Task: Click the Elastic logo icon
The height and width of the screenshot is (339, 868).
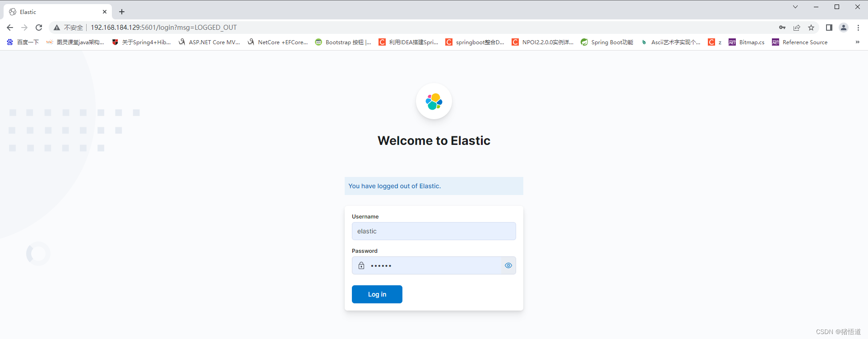Action: [x=434, y=102]
